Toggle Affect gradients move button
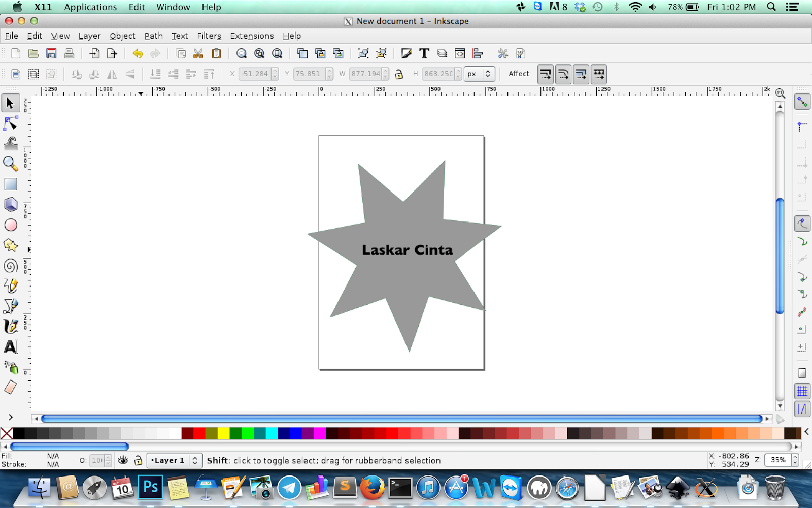 pyautogui.click(x=581, y=74)
